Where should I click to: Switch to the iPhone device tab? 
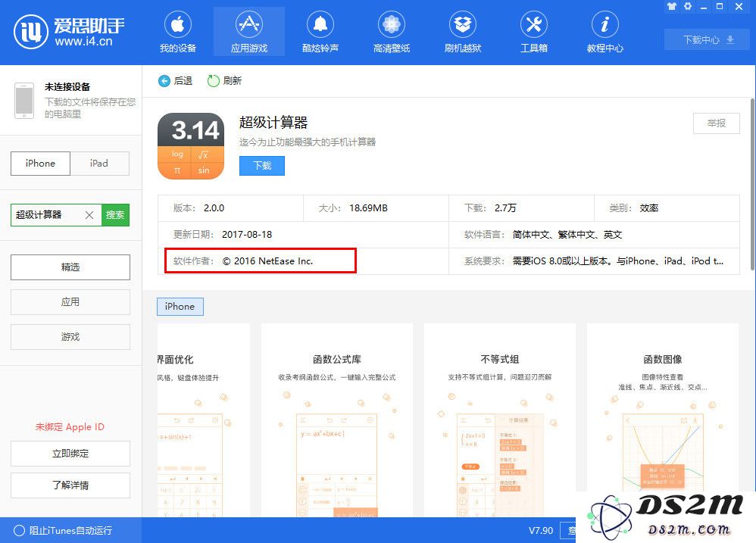pos(40,164)
